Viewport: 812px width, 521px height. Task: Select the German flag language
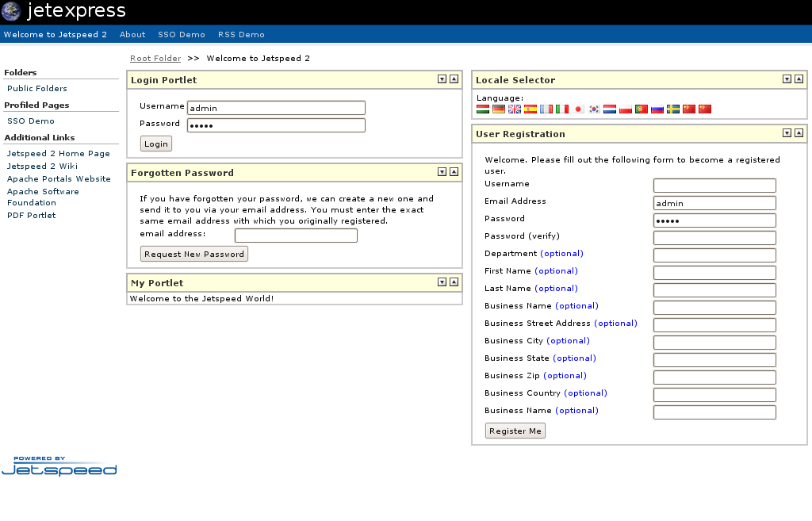point(499,109)
